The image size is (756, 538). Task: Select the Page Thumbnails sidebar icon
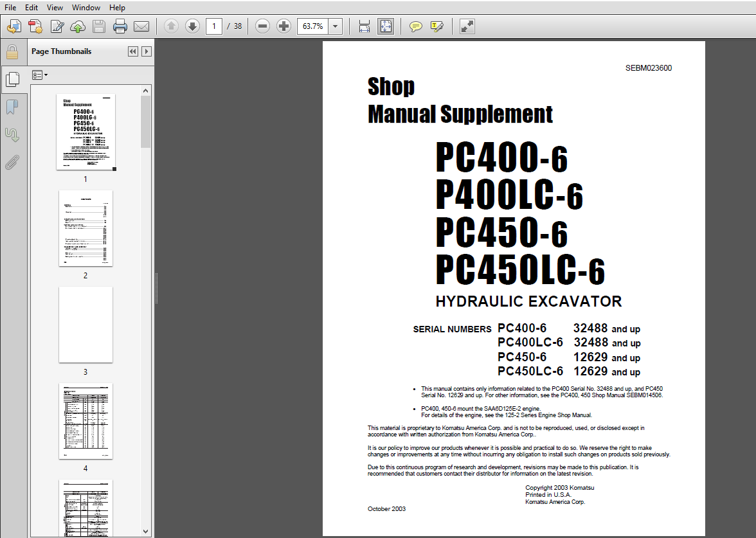12,79
